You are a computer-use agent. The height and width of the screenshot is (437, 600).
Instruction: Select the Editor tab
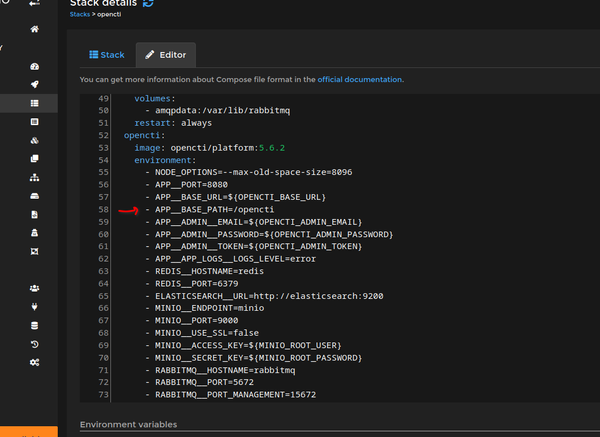point(166,55)
